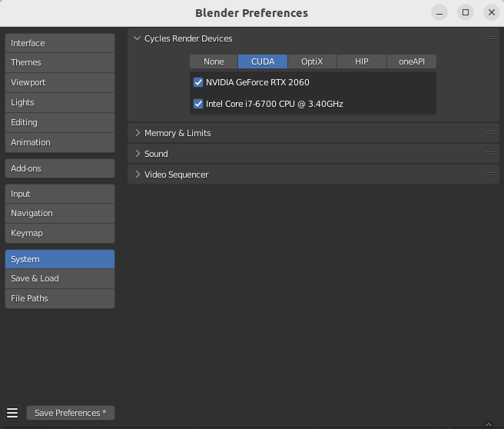Click the Video Sequencer panel grip icon
Screen dimensions: 504x429
490,174
